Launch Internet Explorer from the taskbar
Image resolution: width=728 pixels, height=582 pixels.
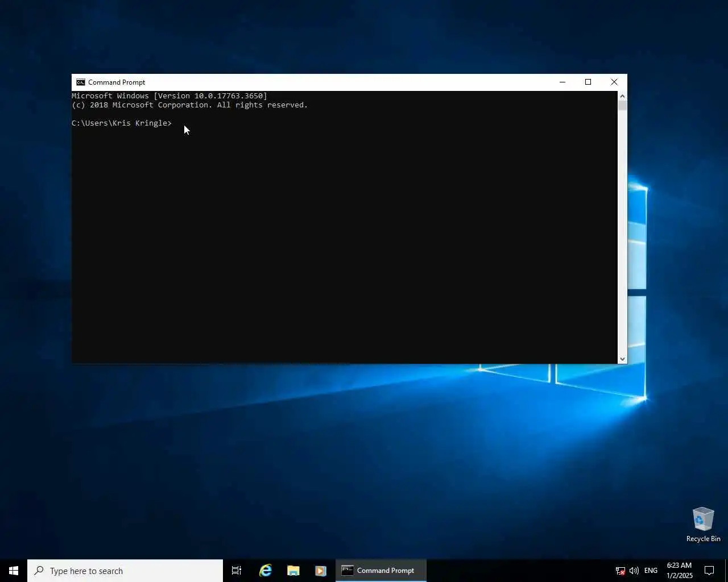pyautogui.click(x=266, y=571)
